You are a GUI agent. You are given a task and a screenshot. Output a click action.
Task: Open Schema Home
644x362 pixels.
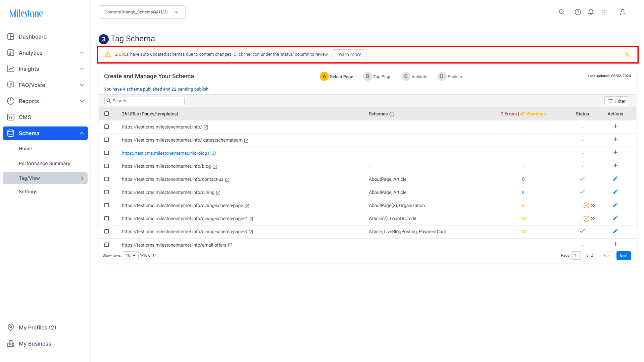(x=26, y=149)
